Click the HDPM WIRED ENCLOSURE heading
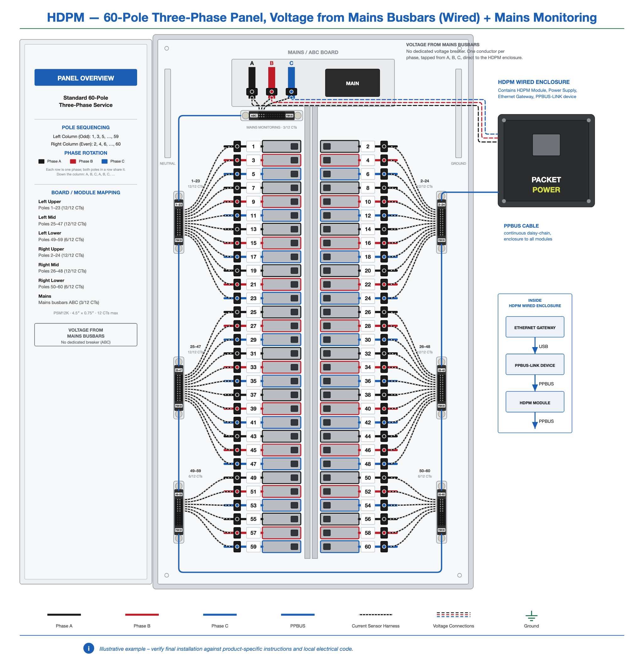This screenshot has width=644, height=663. [x=533, y=82]
